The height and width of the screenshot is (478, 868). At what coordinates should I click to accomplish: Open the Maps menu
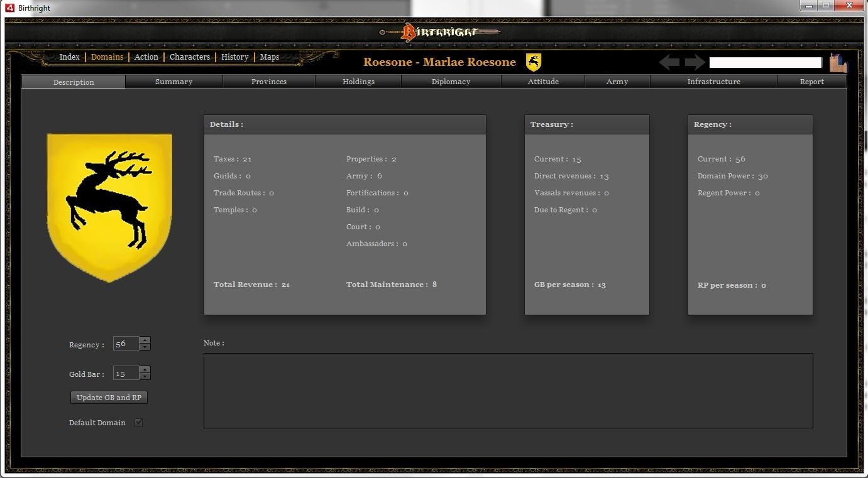click(x=270, y=57)
